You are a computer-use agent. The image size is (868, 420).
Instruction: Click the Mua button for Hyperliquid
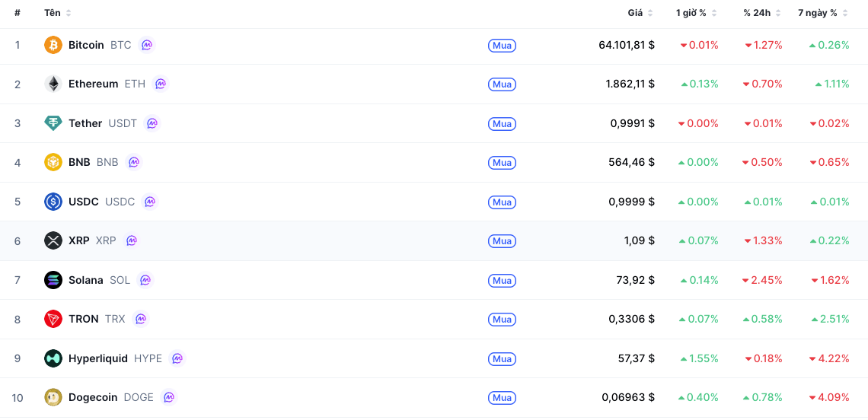[x=502, y=358]
